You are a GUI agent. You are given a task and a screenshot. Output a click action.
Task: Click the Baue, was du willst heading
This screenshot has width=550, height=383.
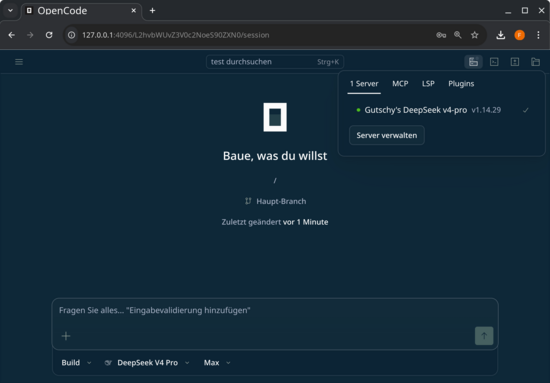click(275, 156)
